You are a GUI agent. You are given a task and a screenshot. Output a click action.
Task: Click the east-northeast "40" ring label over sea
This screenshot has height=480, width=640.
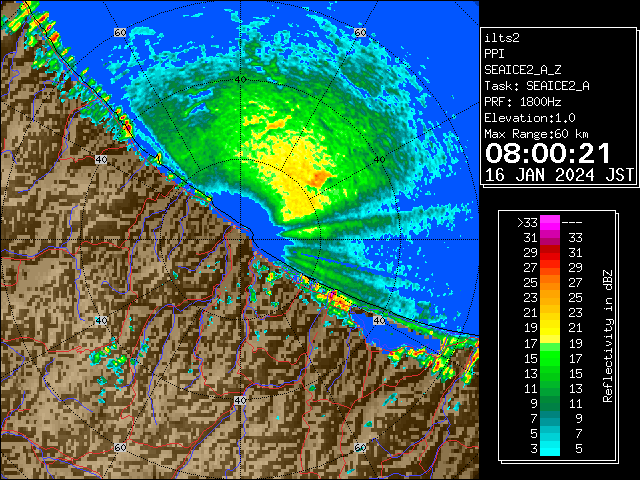click(379, 160)
